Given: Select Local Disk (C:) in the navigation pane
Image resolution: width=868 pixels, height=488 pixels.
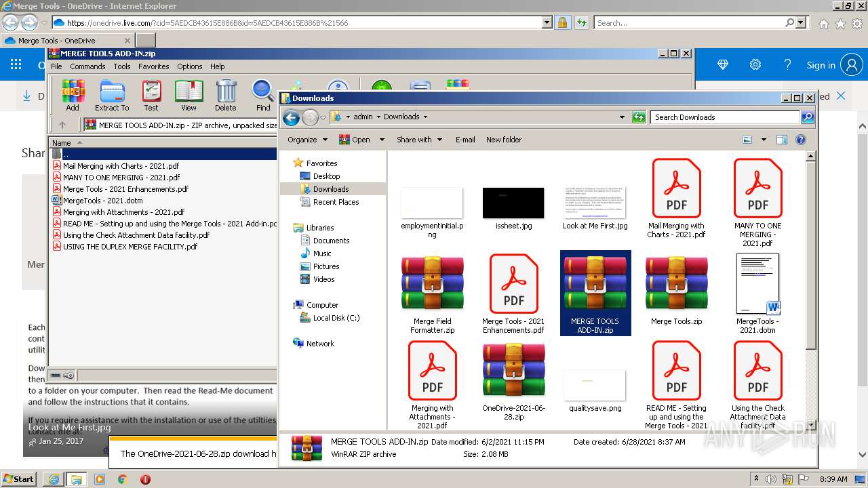Looking at the screenshot, I should pyautogui.click(x=336, y=318).
